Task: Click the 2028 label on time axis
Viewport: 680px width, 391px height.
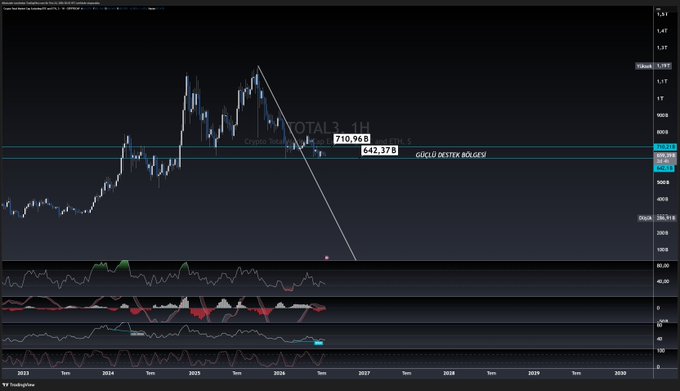Action: (449, 373)
